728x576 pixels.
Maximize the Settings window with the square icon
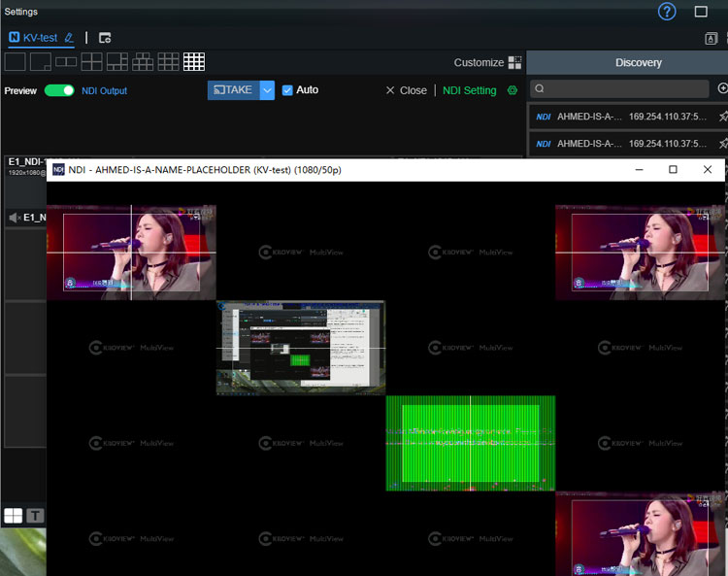point(701,12)
